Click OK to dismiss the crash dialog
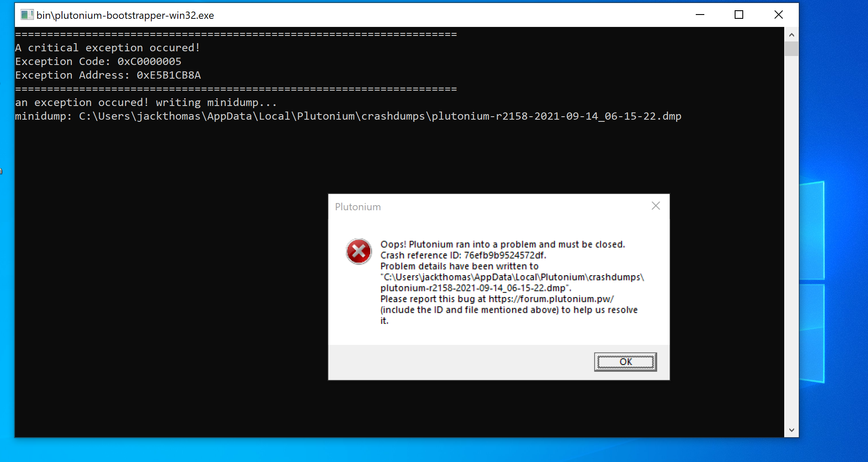 pyautogui.click(x=625, y=361)
